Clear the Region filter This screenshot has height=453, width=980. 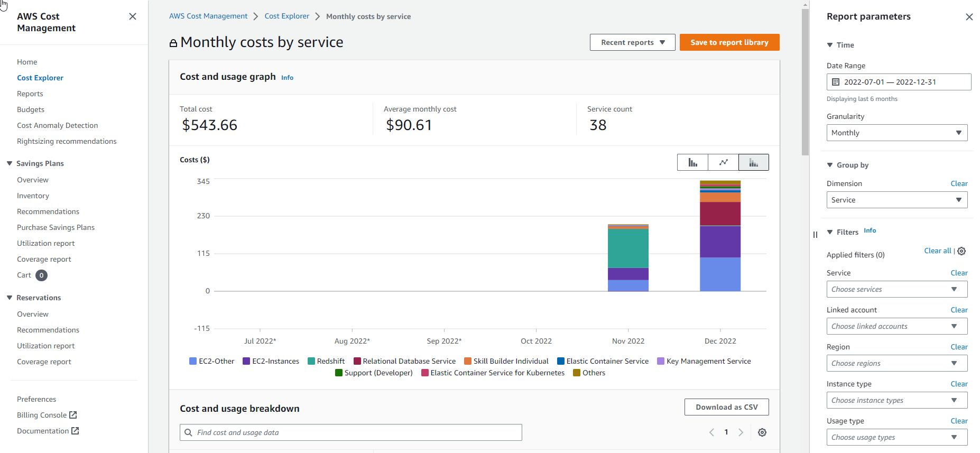(959, 347)
